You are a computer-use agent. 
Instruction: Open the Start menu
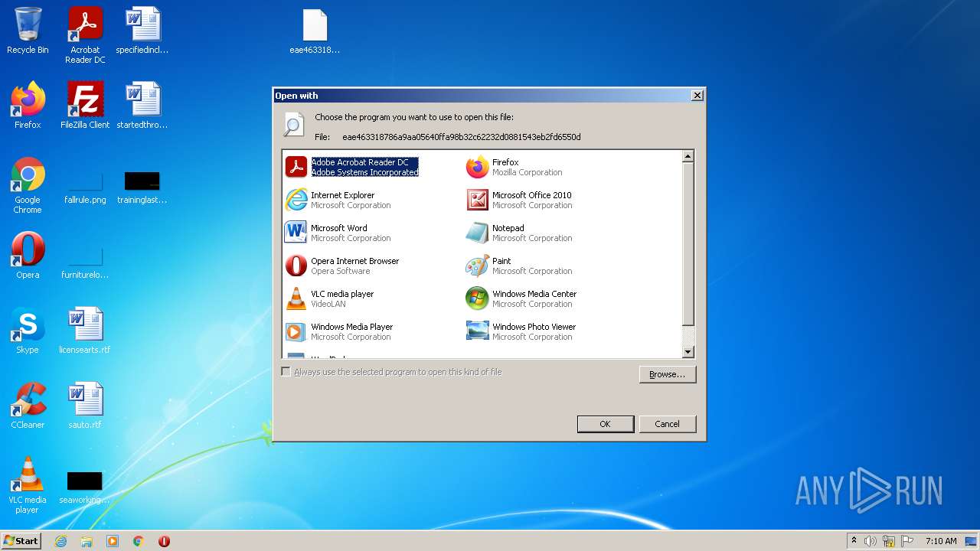click(21, 541)
